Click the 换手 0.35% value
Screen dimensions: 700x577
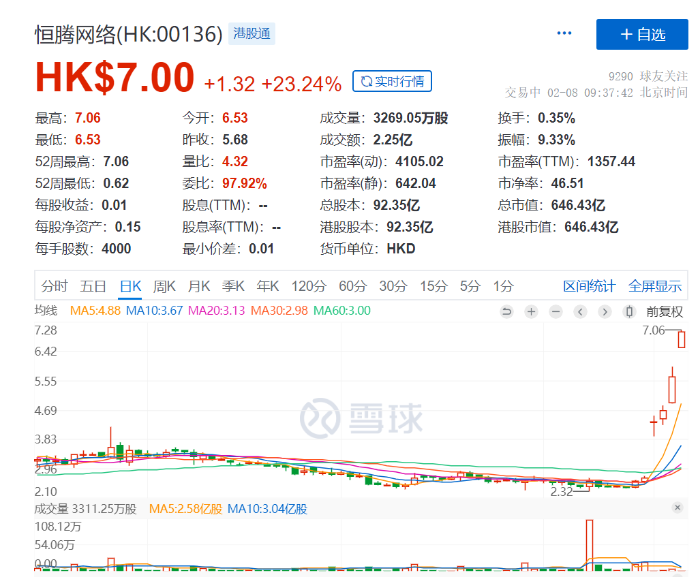[x=556, y=118]
